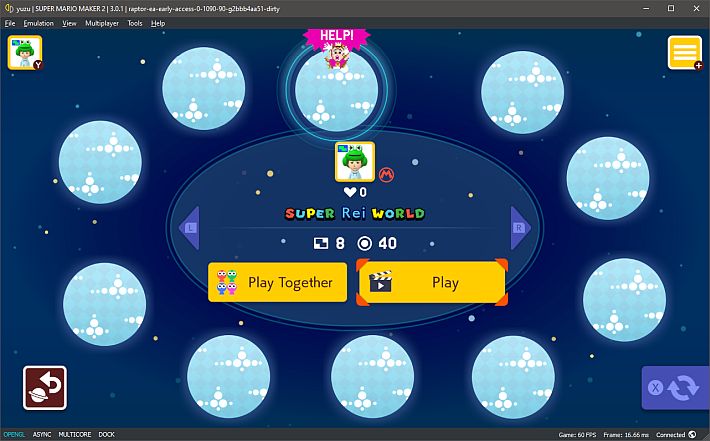Screen dimensions: 710x441
Task: Open the View menu
Action: [69, 23]
